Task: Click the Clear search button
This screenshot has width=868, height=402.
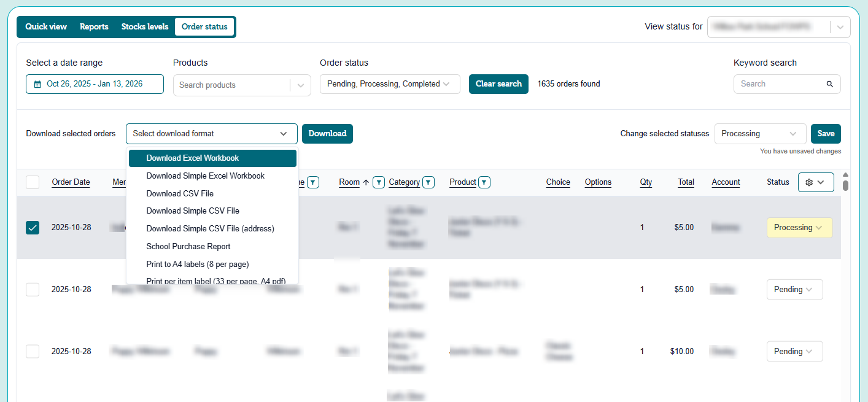Action: tap(498, 84)
